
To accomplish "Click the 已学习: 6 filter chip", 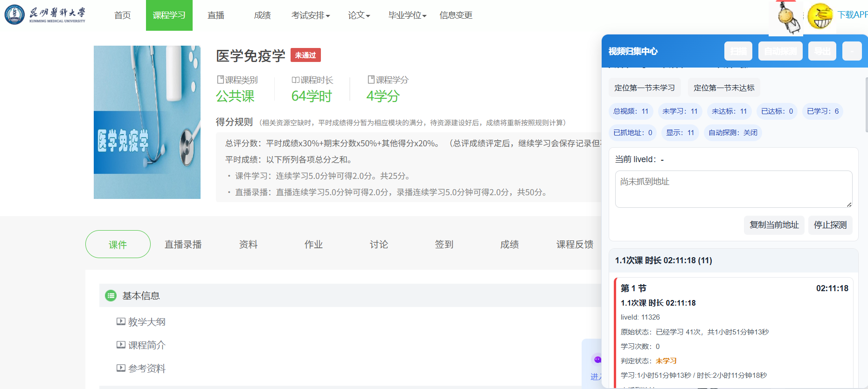I will (x=823, y=111).
